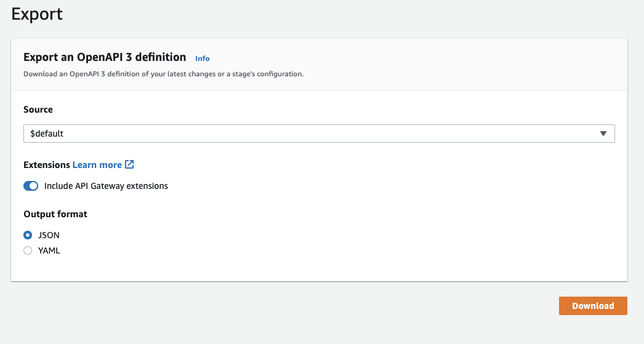Viewport: 644px width, 344px height.
Task: Click the YAML label text
Action: click(x=49, y=250)
